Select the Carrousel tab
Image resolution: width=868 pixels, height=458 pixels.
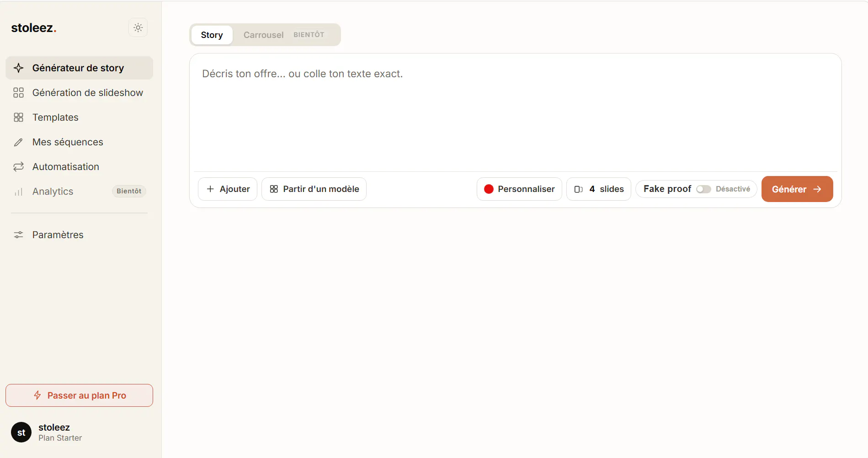[263, 35]
